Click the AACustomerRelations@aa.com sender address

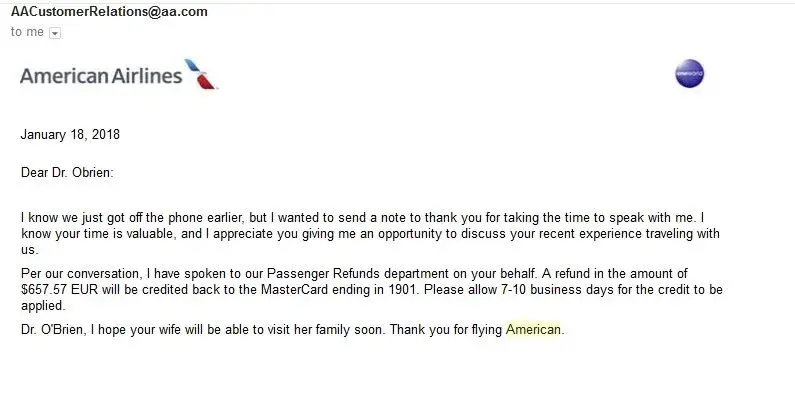tap(109, 11)
